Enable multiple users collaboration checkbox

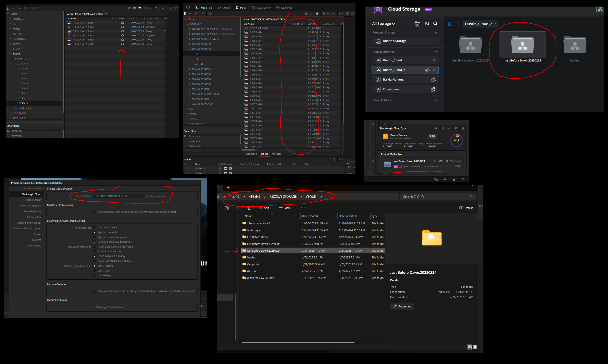94,212
